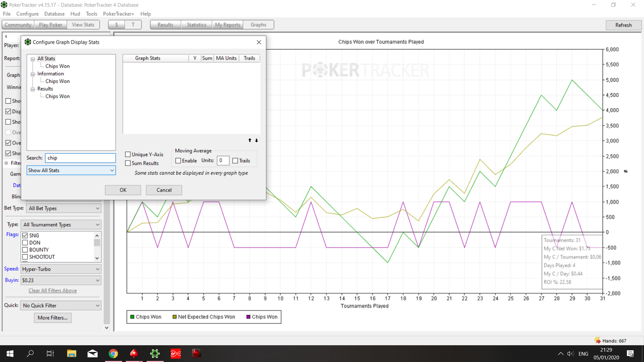Click the Search field containing 'chip'
Screen dimensions: 644x362
(80, 158)
